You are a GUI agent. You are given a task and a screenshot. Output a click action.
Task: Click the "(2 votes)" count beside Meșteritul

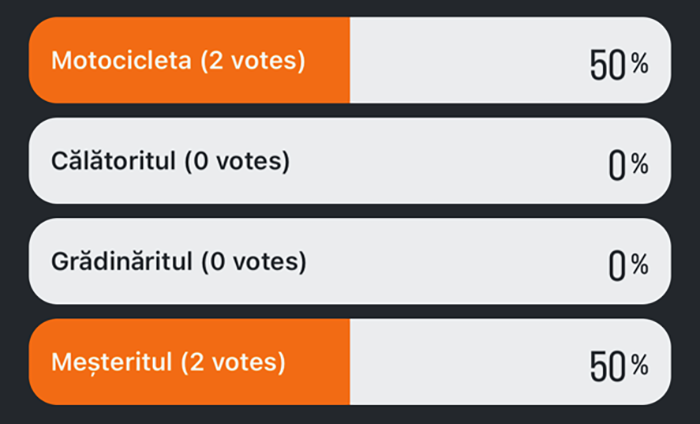pyautogui.click(x=232, y=362)
